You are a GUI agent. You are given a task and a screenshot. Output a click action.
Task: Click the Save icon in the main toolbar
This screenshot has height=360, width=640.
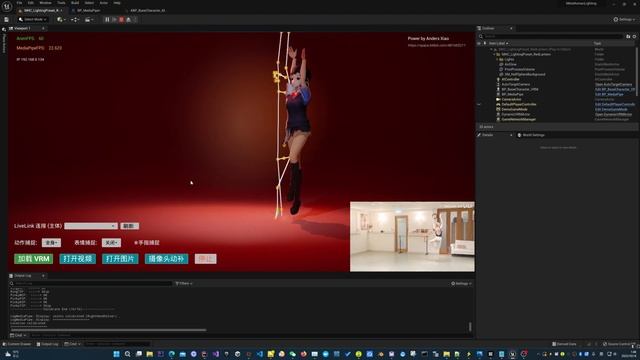(x=6, y=20)
